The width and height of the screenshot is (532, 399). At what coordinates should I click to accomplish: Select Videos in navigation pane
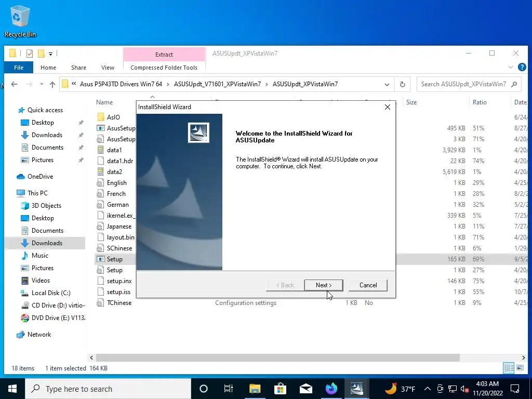point(41,281)
